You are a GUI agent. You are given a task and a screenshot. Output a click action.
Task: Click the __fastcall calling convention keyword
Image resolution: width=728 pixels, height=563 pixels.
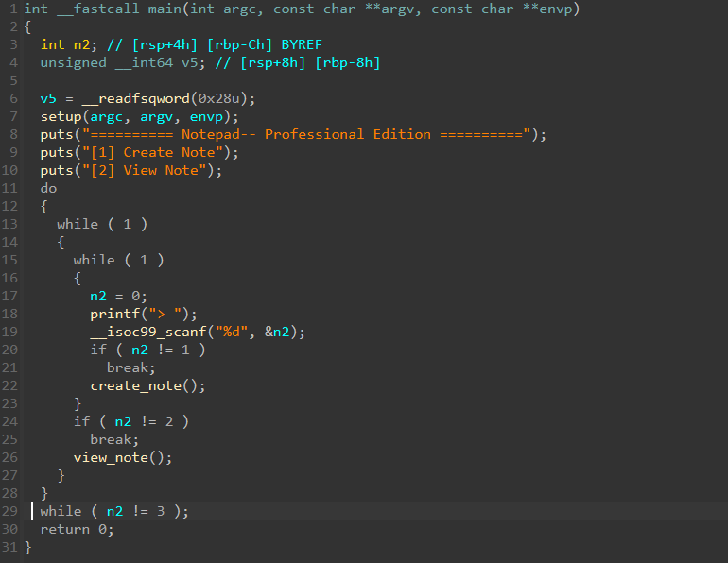tap(98, 9)
